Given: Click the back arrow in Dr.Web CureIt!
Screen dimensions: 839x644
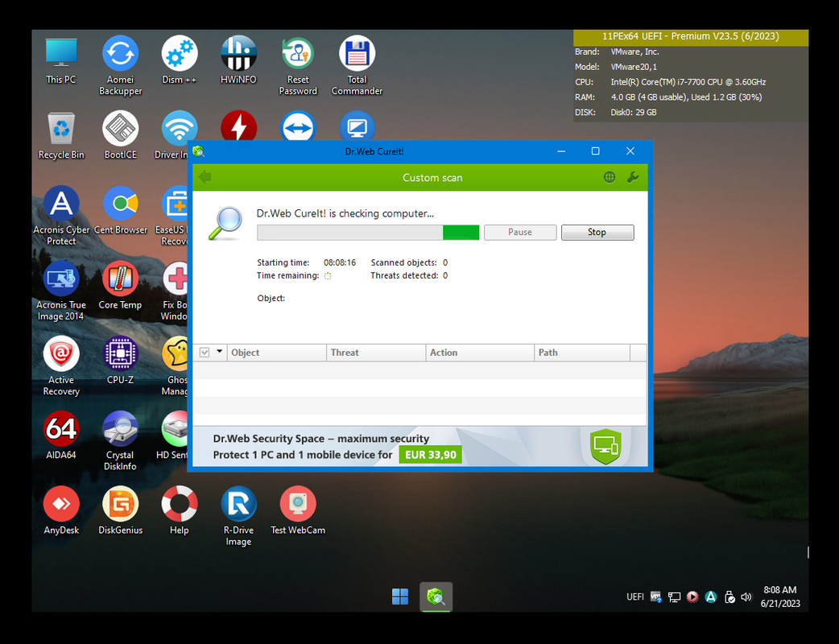Looking at the screenshot, I should coord(205,177).
